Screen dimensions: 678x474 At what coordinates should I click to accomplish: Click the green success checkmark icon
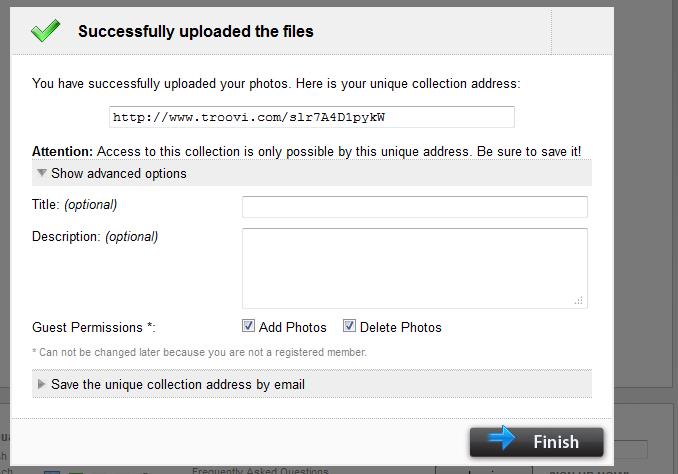(45, 30)
